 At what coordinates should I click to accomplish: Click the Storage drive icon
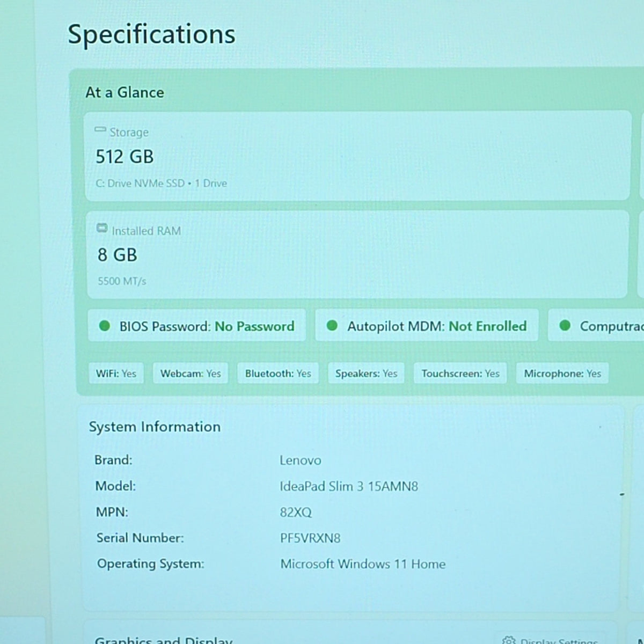100,130
